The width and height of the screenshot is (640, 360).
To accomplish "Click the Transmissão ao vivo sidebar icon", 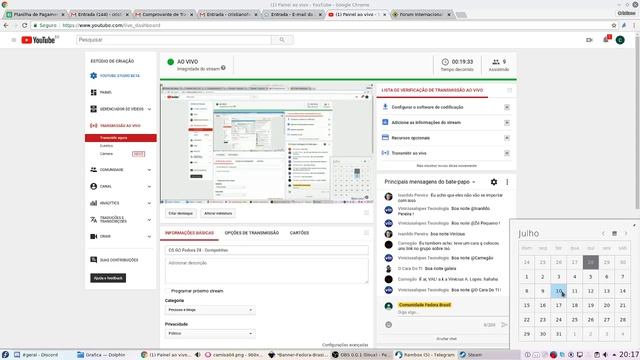I will tap(93, 126).
